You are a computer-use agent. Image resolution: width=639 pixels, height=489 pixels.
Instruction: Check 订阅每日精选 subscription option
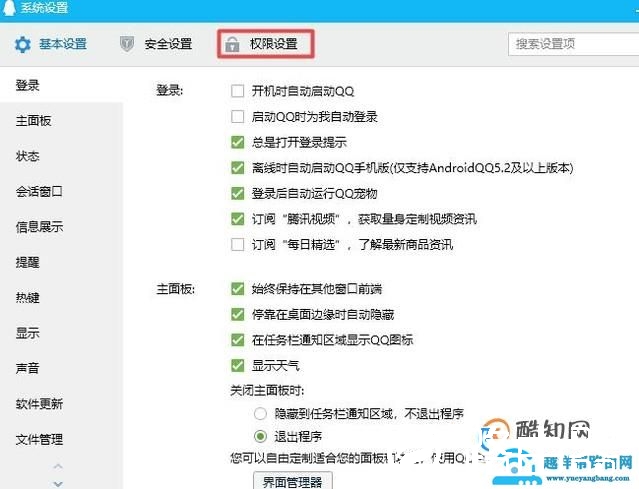click(x=238, y=244)
